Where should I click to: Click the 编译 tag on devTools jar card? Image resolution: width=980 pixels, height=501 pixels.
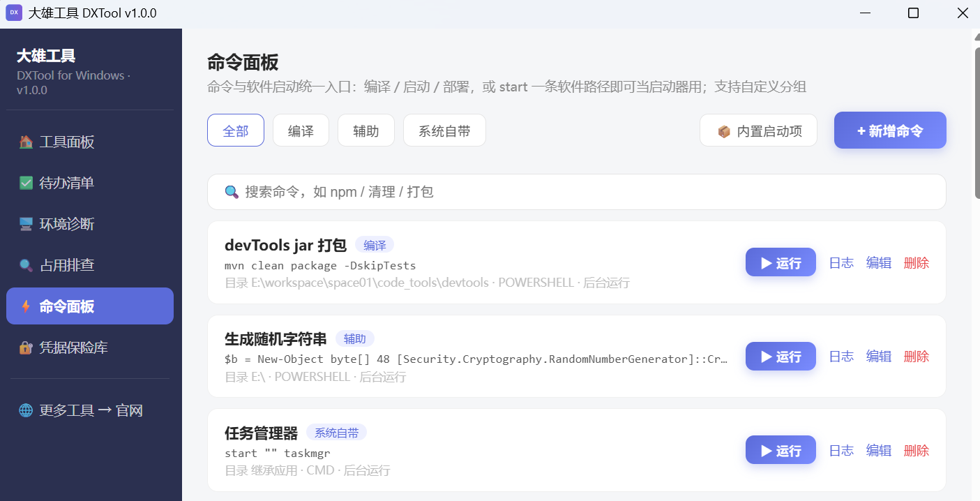pos(375,245)
